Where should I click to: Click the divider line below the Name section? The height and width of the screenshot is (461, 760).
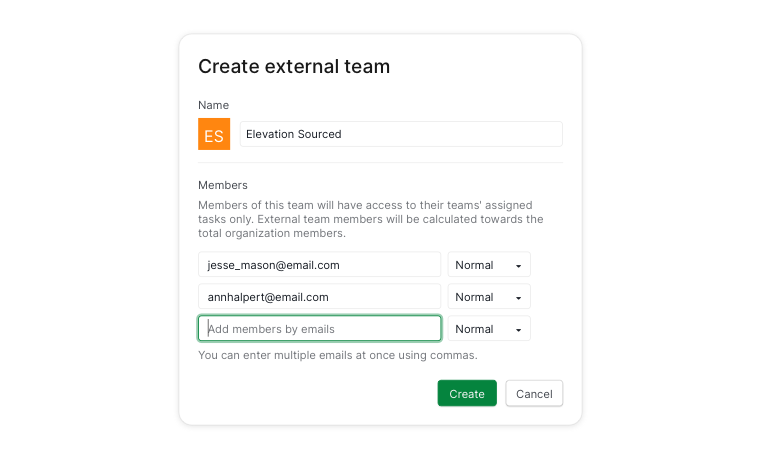point(380,163)
